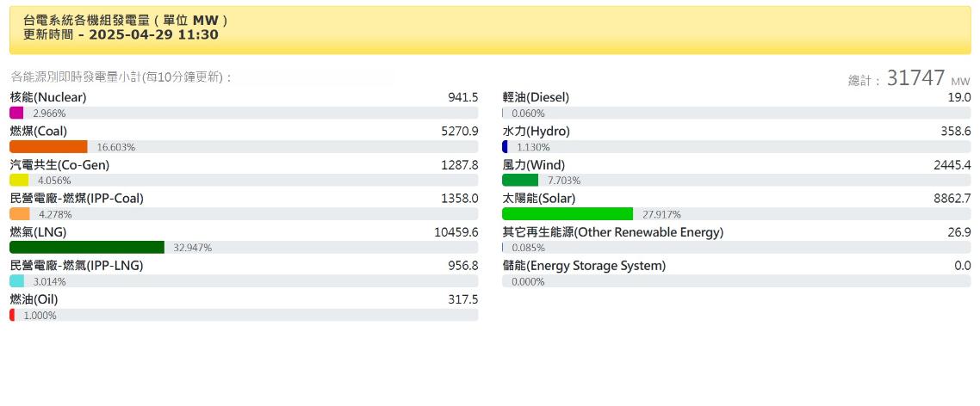
Task: Click the light orange IPP-Coal bar
Action: [20, 213]
